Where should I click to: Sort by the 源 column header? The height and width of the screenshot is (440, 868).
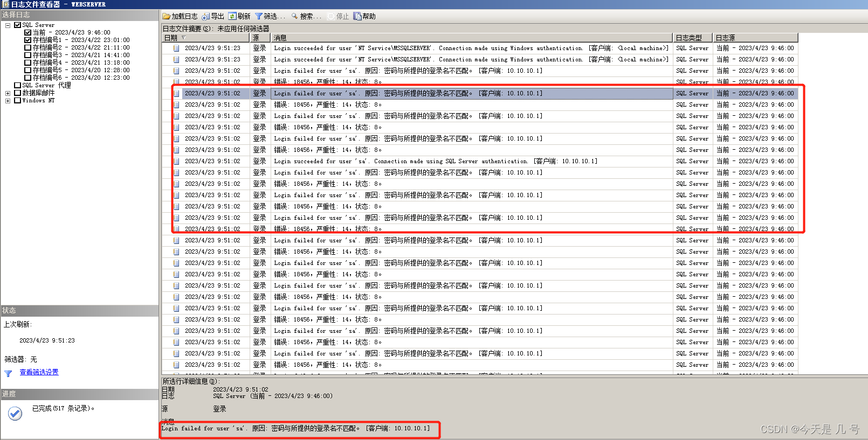(x=260, y=38)
